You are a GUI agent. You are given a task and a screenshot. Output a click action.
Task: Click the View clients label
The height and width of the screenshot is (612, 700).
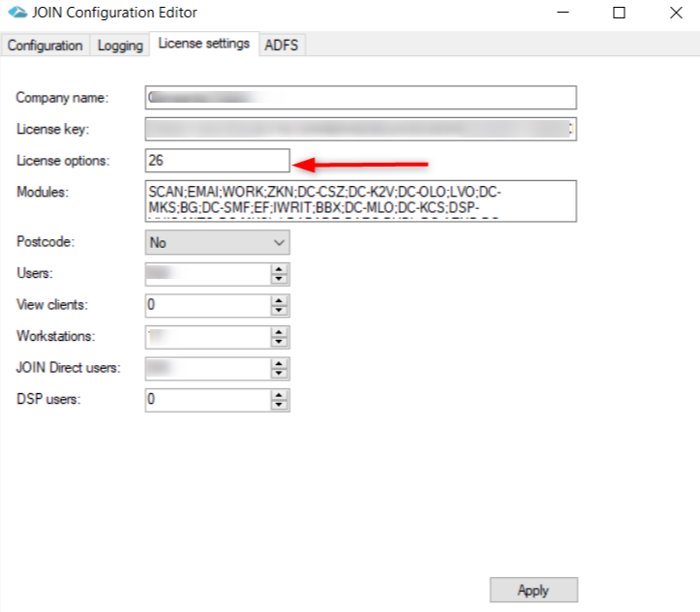(52, 304)
